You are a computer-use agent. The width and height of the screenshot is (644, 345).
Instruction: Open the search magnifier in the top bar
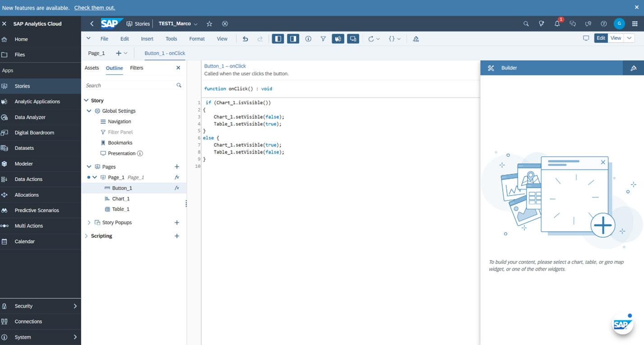click(x=526, y=23)
